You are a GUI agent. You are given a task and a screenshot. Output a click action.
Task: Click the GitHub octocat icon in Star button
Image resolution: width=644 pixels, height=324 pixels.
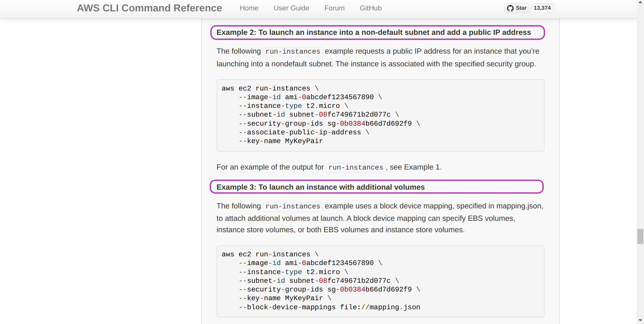(510, 8)
